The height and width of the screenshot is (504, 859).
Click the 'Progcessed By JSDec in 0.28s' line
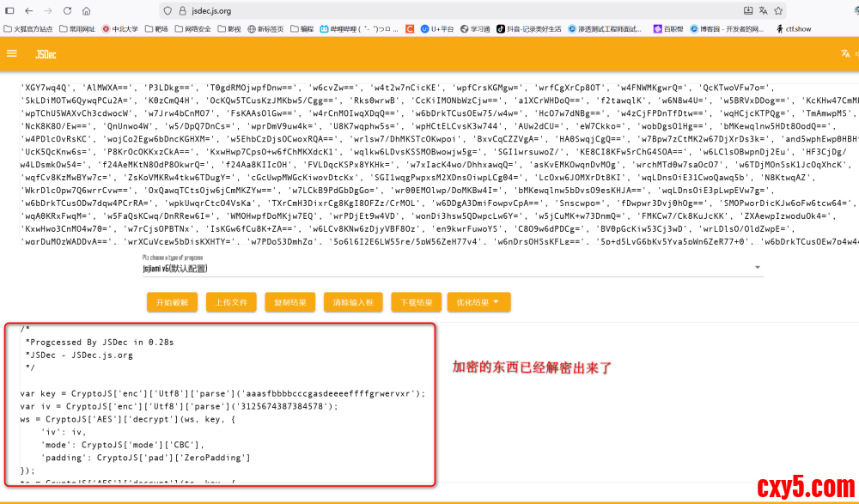tap(99, 343)
